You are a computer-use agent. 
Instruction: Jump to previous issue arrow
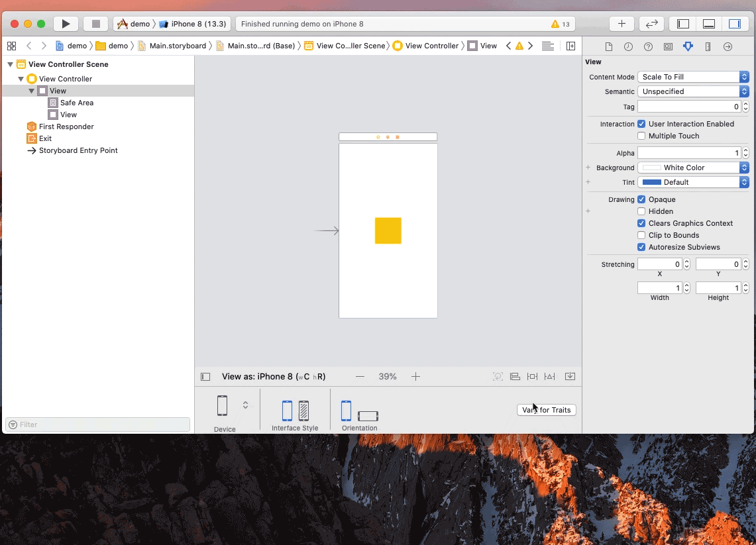tap(508, 46)
